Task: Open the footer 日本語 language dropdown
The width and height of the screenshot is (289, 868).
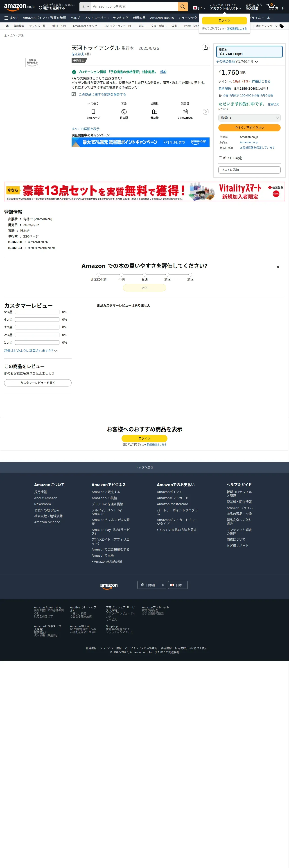Action: (x=152, y=585)
